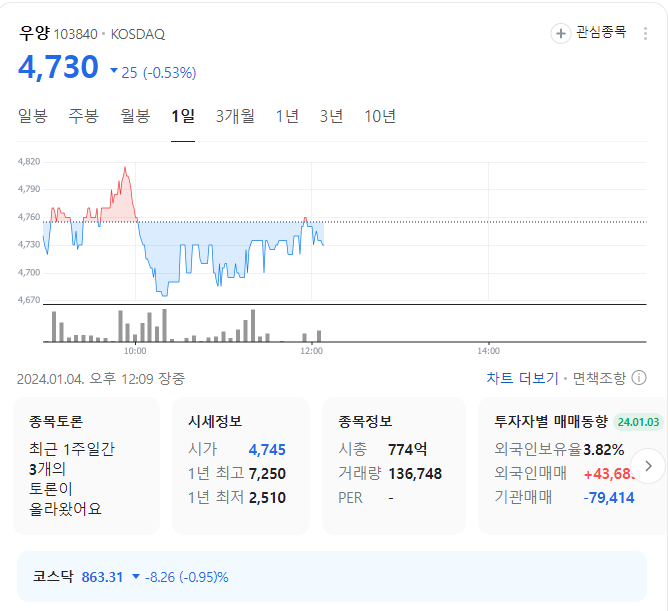
Task: Click the 10:00 time axis label
Action: (x=135, y=351)
